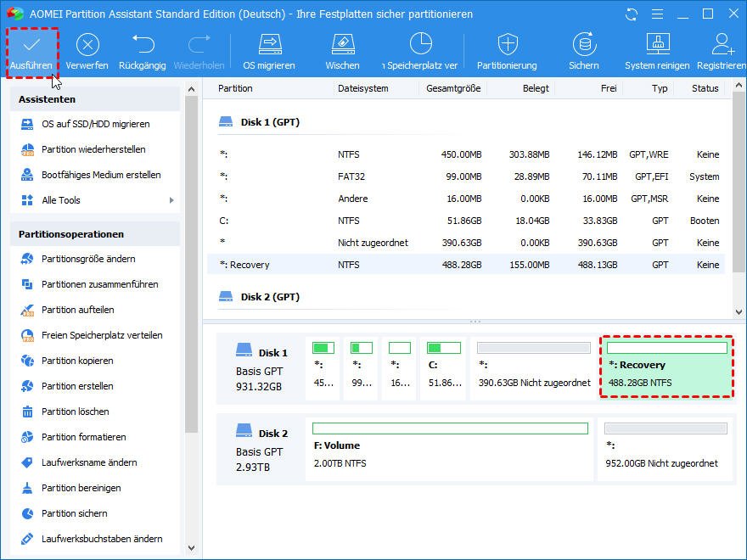
Task: Select the Wischen wipe tool
Action: click(x=342, y=46)
